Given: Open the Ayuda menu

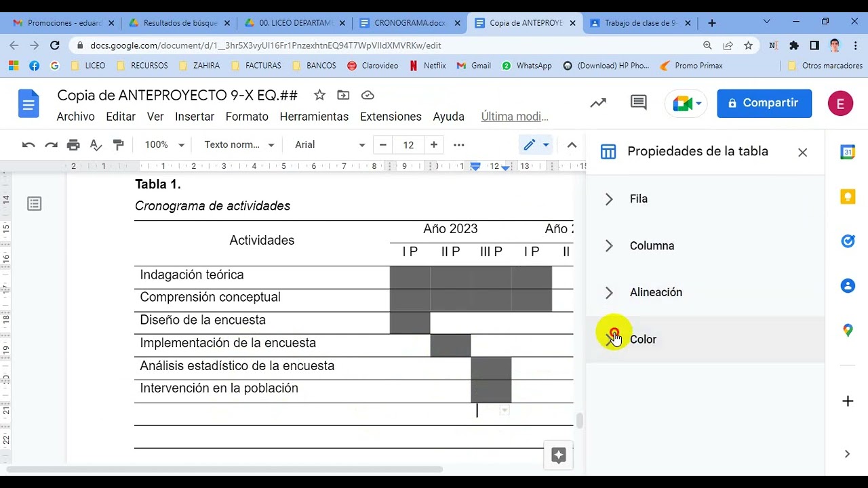Looking at the screenshot, I should (x=448, y=117).
